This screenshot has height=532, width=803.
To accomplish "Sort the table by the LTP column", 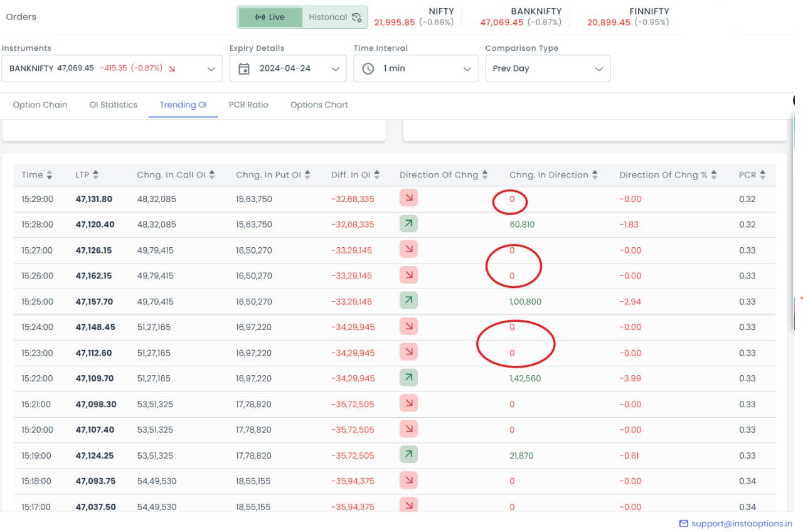I will pyautogui.click(x=95, y=175).
